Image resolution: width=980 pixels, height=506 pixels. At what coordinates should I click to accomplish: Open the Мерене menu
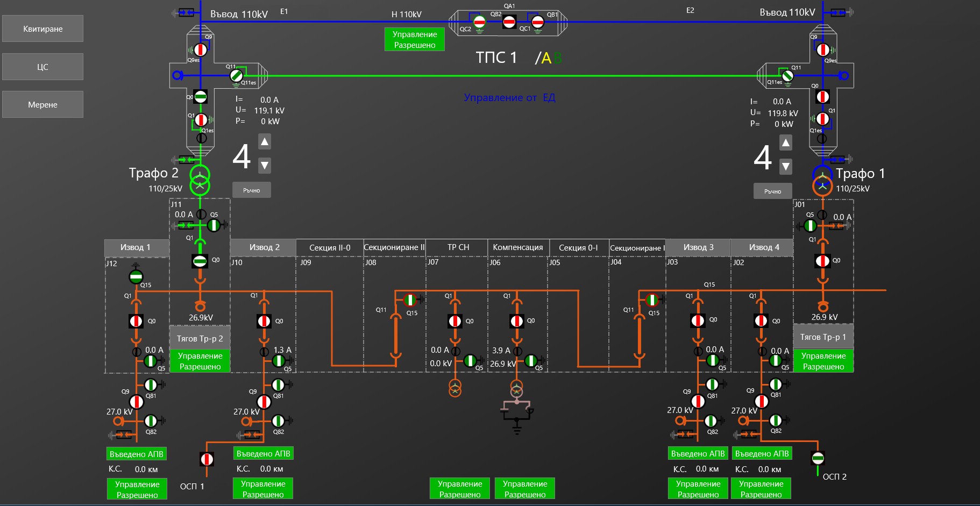[42, 104]
